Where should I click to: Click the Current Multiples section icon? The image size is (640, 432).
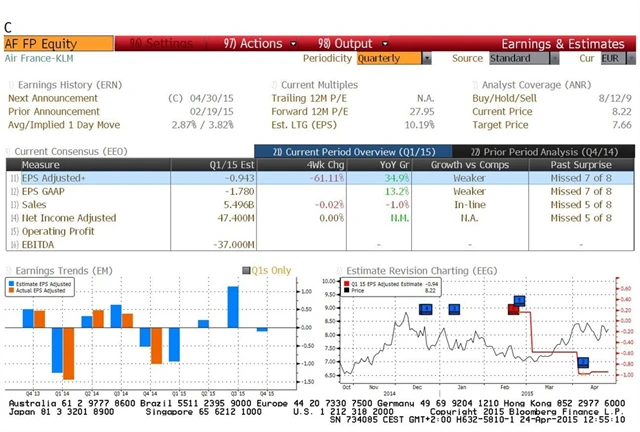click(x=275, y=85)
